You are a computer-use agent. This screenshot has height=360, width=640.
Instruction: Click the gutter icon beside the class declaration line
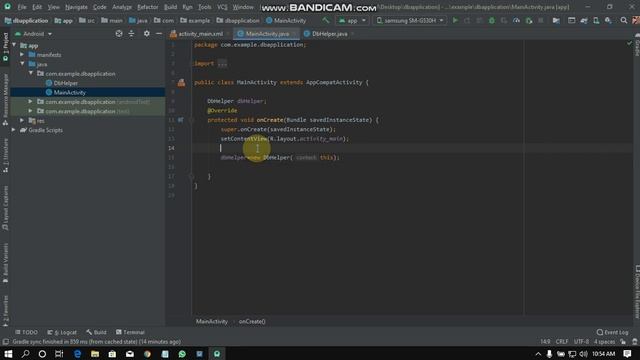[181, 83]
